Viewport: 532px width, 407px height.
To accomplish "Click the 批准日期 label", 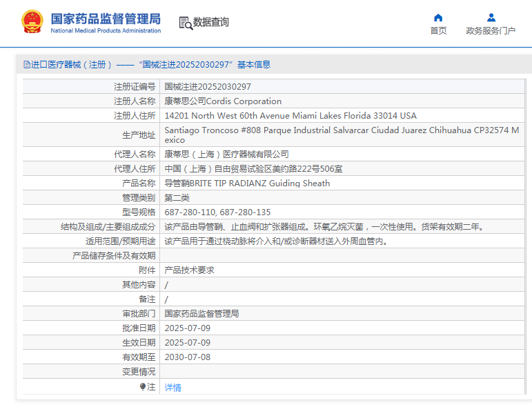I will [139, 328].
